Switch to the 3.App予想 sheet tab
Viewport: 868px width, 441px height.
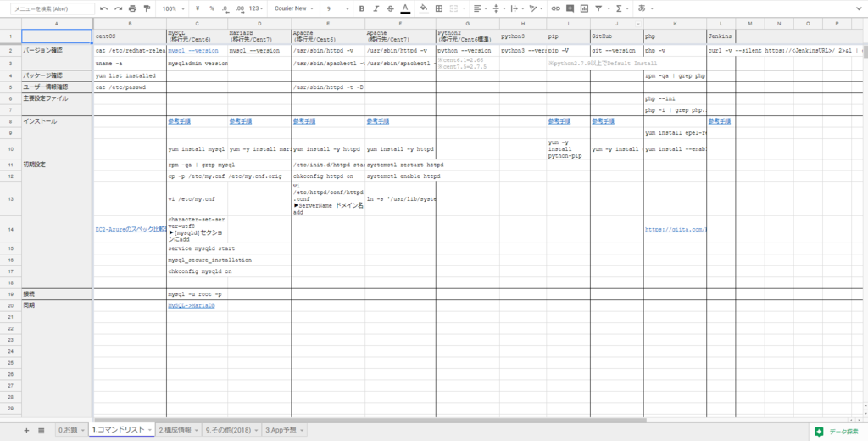[x=280, y=431]
